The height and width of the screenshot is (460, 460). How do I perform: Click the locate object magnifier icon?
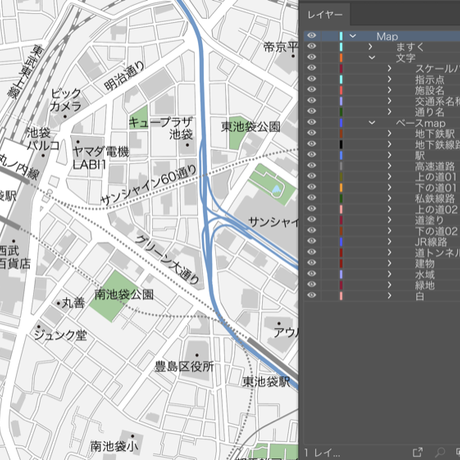pos(440,452)
